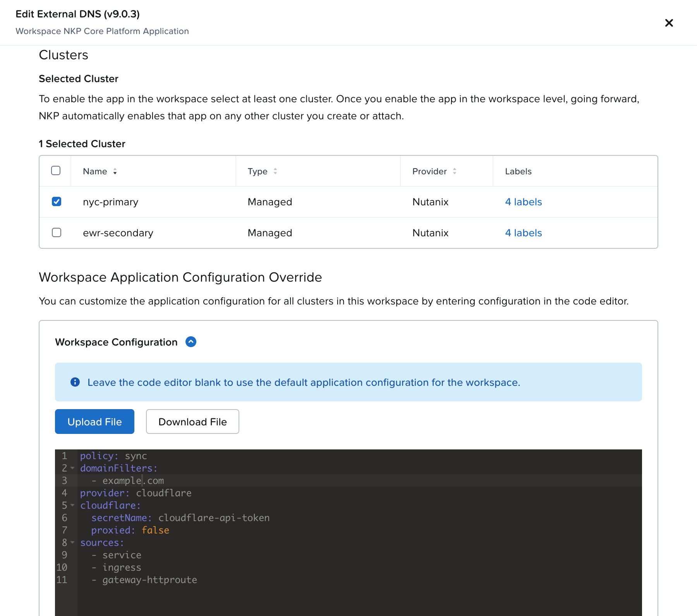Click the '1 Selected Cluster' count text
Screen dimensions: 697x616
pyautogui.click(x=82, y=144)
